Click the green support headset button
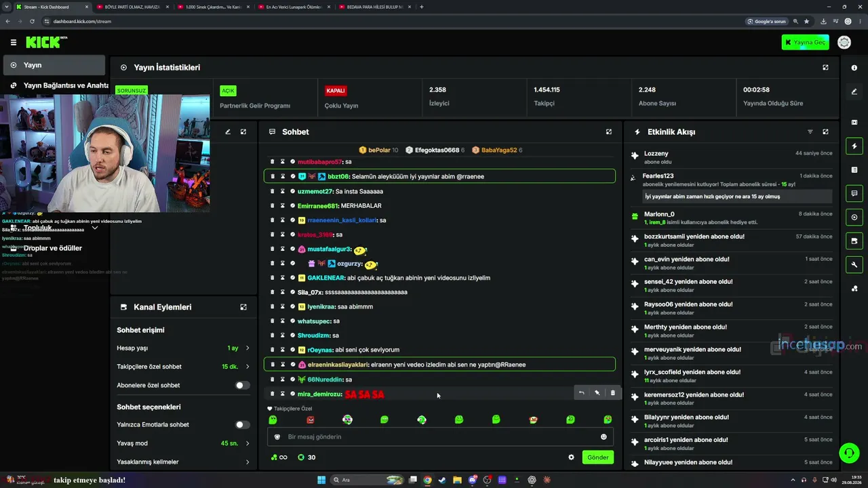The image size is (868, 488). [848, 453]
